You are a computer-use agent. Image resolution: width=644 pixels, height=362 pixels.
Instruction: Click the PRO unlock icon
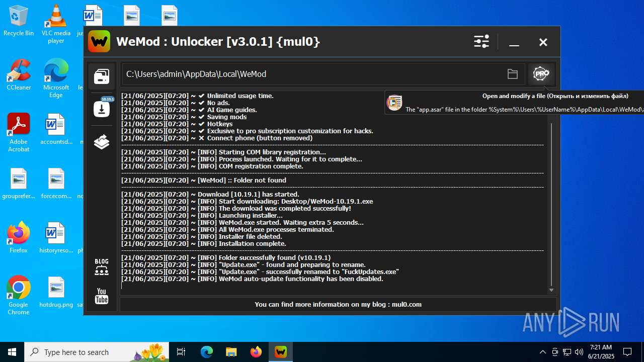541,74
